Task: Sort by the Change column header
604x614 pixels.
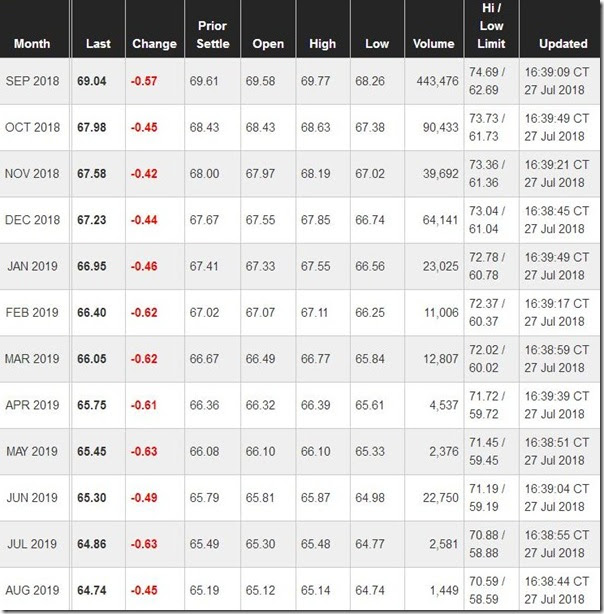Action: 154,44
